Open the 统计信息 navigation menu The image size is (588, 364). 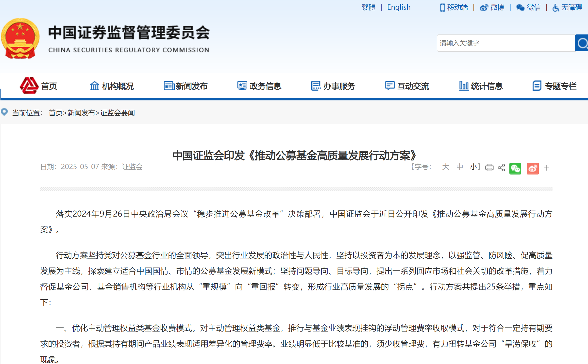pos(487,86)
